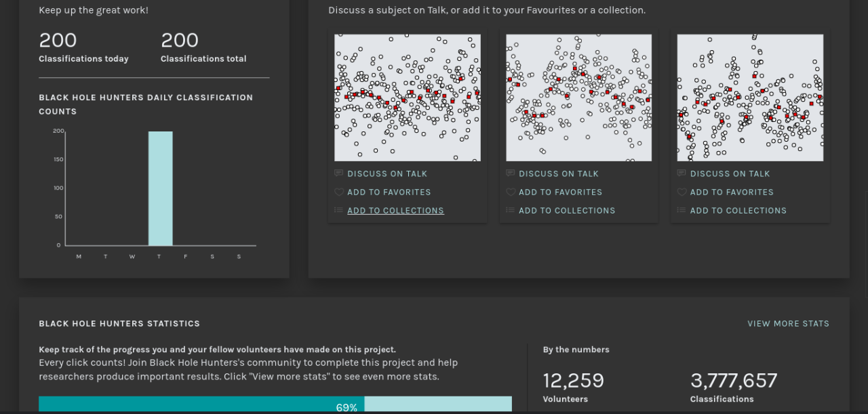Add third subject to favorites

[x=732, y=192]
